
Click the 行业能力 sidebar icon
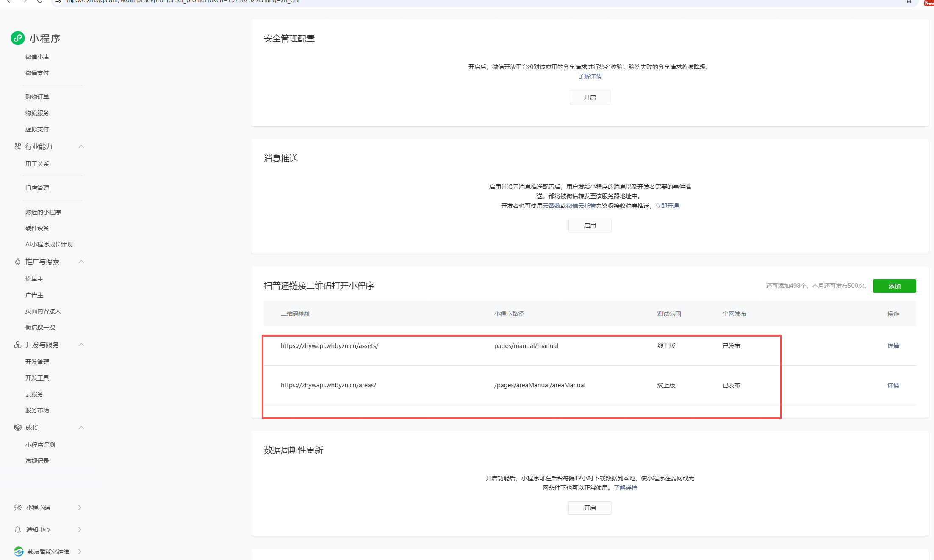point(17,146)
